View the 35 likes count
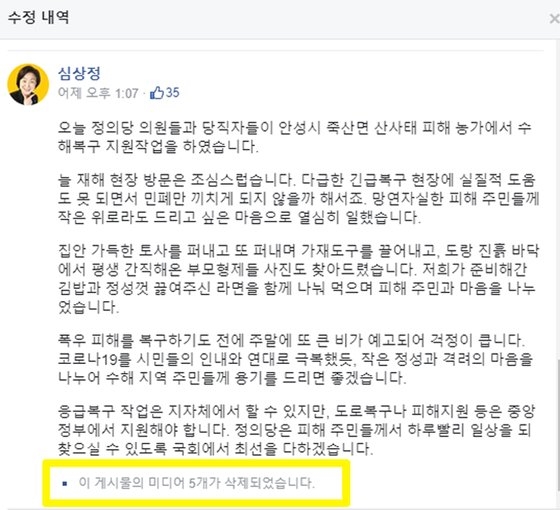 (172, 93)
